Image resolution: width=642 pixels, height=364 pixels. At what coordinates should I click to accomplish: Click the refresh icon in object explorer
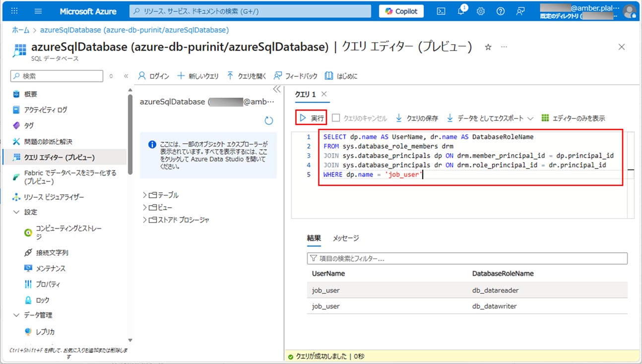click(x=269, y=121)
